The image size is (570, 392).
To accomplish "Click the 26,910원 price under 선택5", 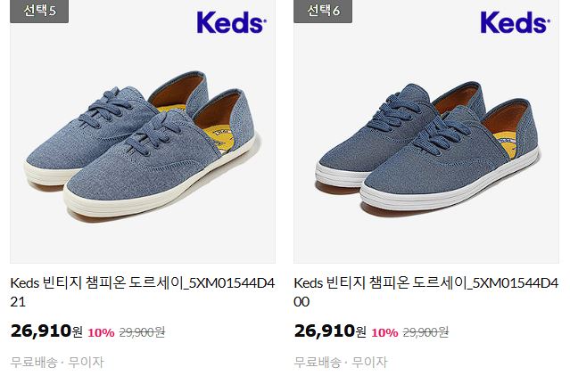I will [46, 331].
